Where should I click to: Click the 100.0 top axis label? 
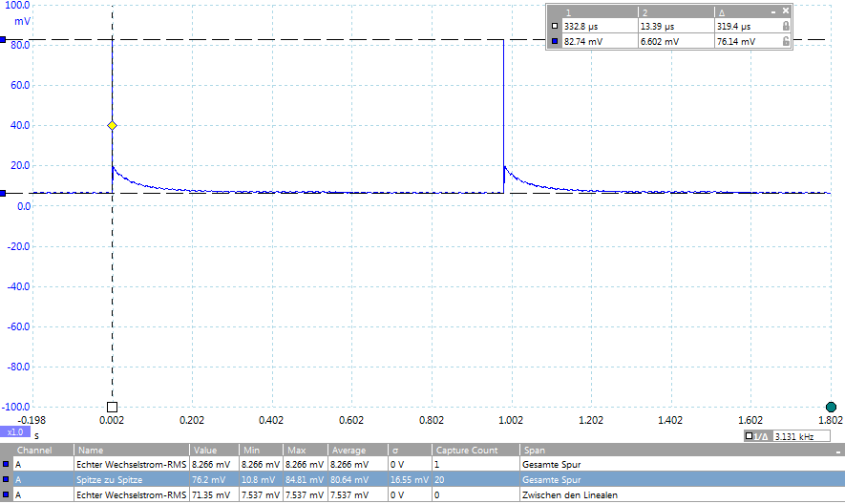17,6
